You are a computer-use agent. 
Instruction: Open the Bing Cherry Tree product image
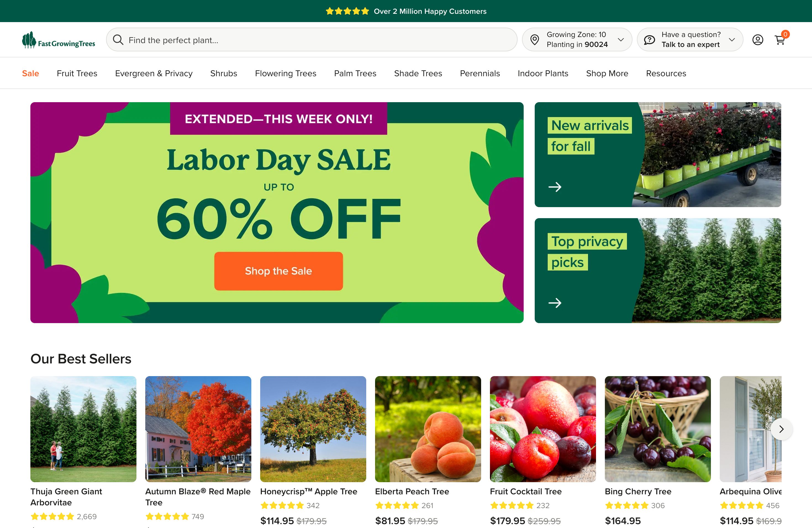point(657,429)
